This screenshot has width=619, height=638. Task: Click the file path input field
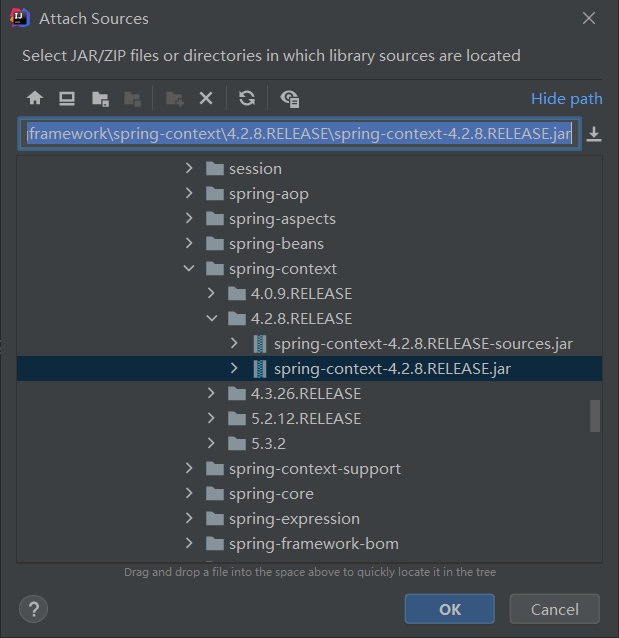tap(300, 134)
